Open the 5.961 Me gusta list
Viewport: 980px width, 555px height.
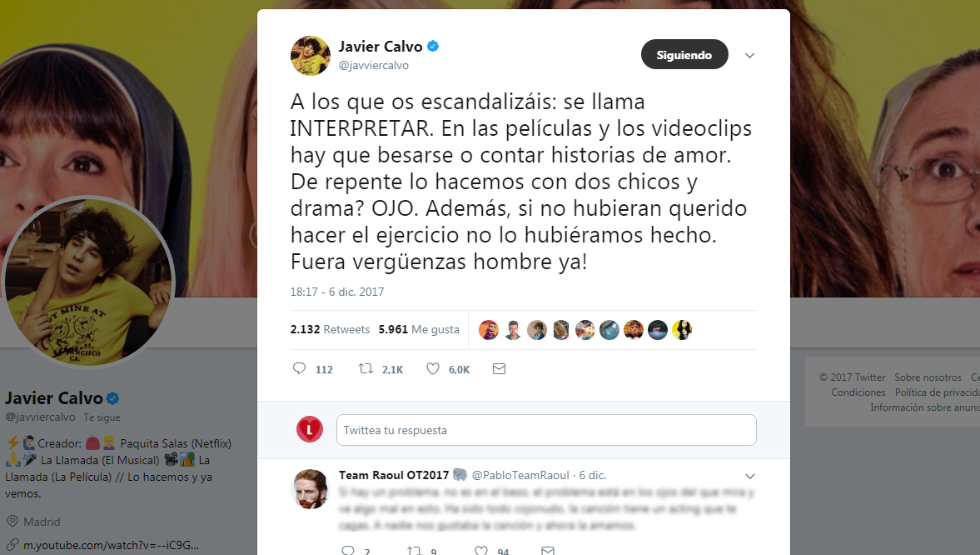click(419, 329)
